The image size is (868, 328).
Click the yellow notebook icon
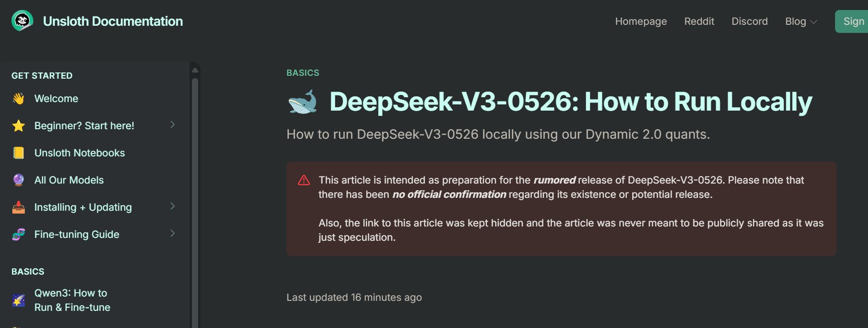[19, 153]
